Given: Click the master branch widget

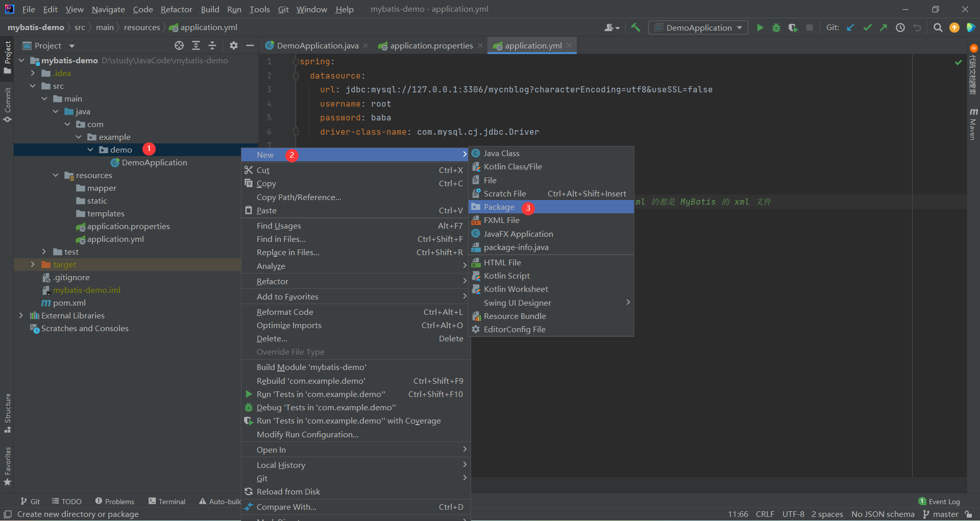Looking at the screenshot, I should click(x=940, y=514).
